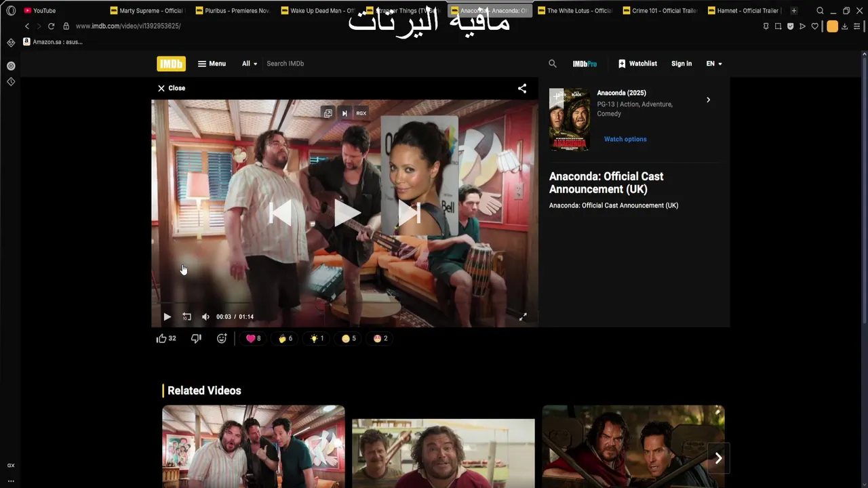Switch to the Pluribus tab

[x=233, y=10]
